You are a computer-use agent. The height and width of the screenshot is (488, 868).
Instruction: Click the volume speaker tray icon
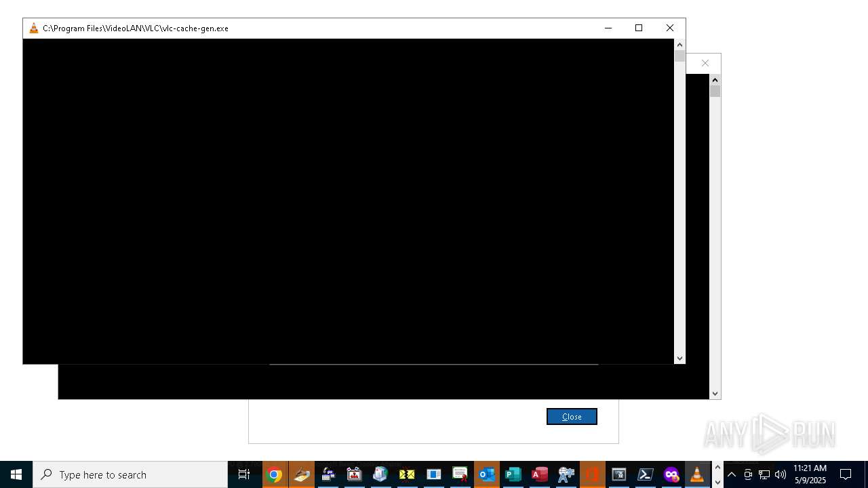[780, 474]
